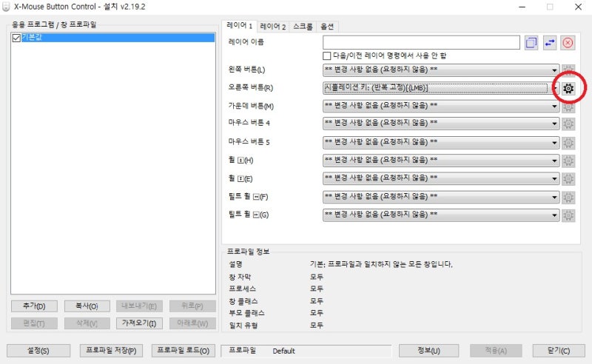Viewport: 592px width, 364px height.
Task: Click the 창 클래스 info label
Action: (x=243, y=301)
